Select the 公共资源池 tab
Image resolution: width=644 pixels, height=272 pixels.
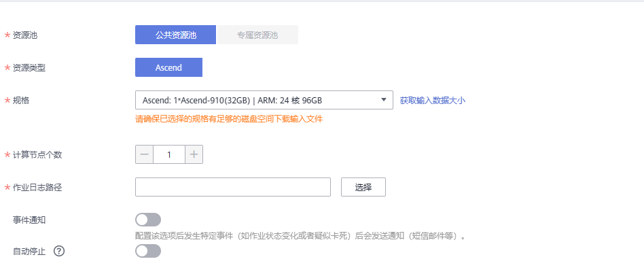click(x=175, y=35)
